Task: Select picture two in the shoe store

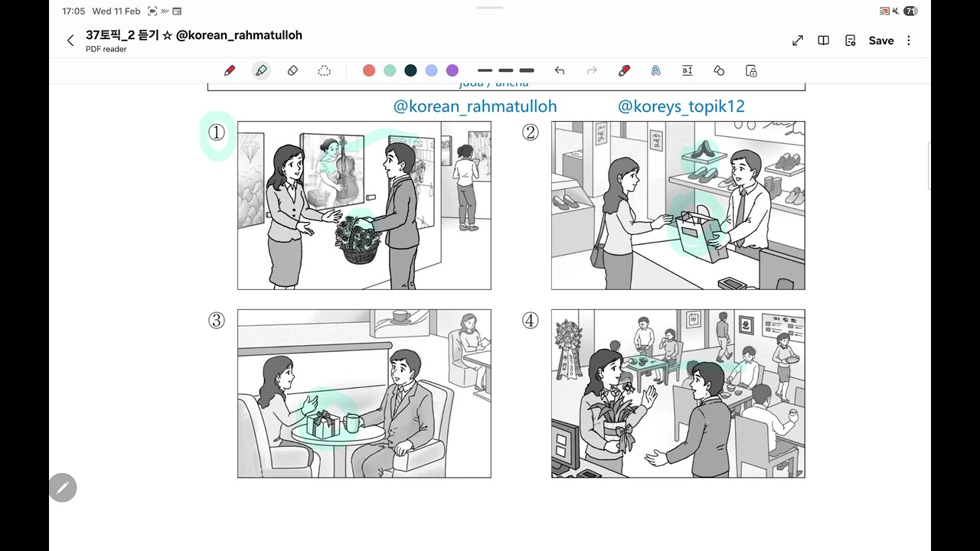Action: pos(678,205)
